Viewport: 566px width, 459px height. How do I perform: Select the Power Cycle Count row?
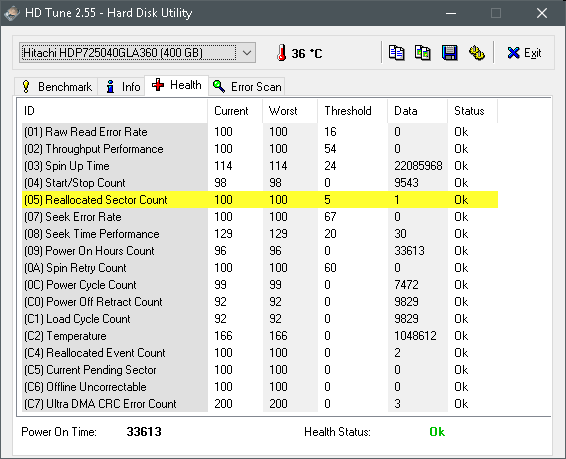(260, 285)
